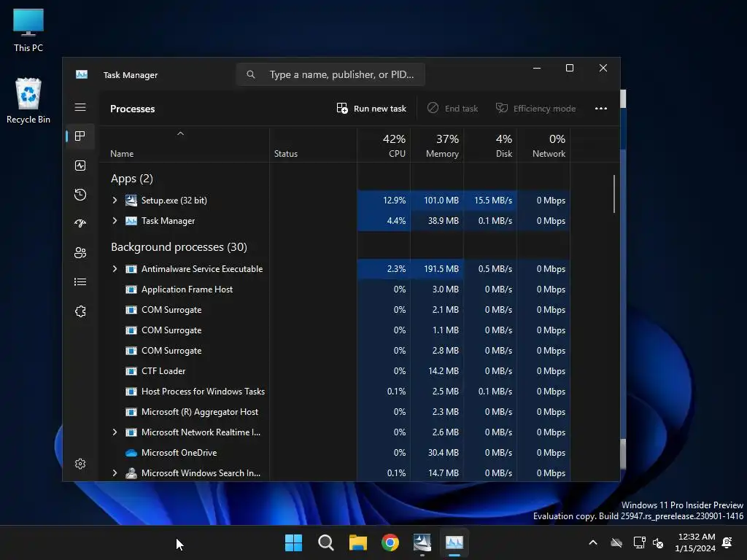Sort processes by Memory column
This screenshot has height=560, width=747.
437,145
